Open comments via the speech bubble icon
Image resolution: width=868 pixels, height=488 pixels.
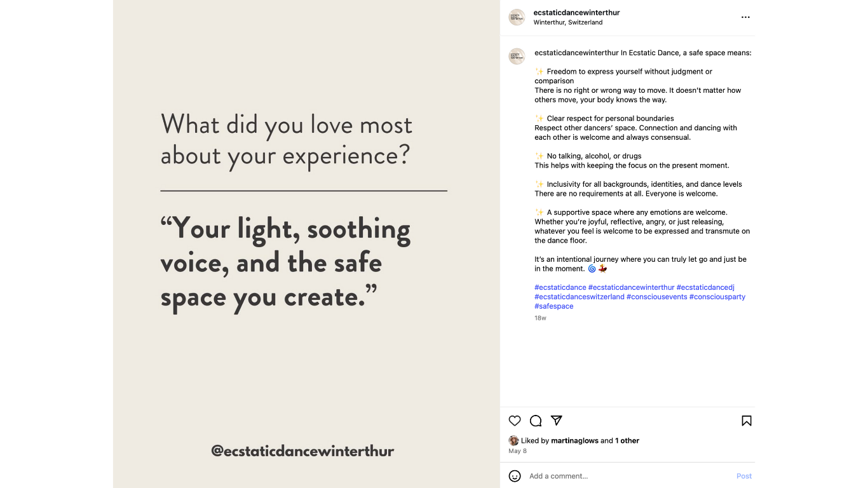click(536, 421)
